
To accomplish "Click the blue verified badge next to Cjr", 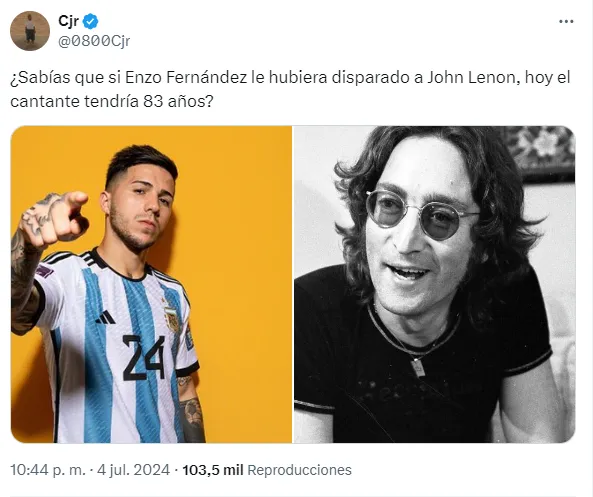I will tap(90, 22).
